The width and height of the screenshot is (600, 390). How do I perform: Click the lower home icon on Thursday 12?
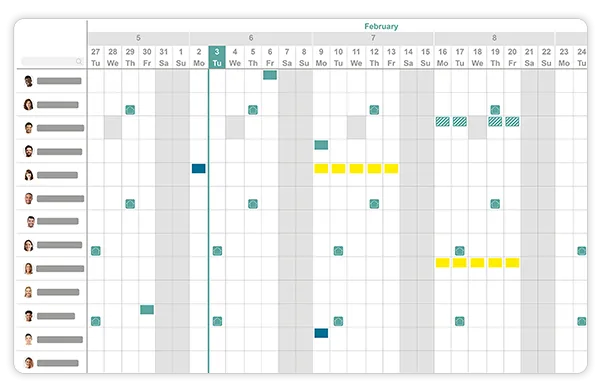point(374,204)
